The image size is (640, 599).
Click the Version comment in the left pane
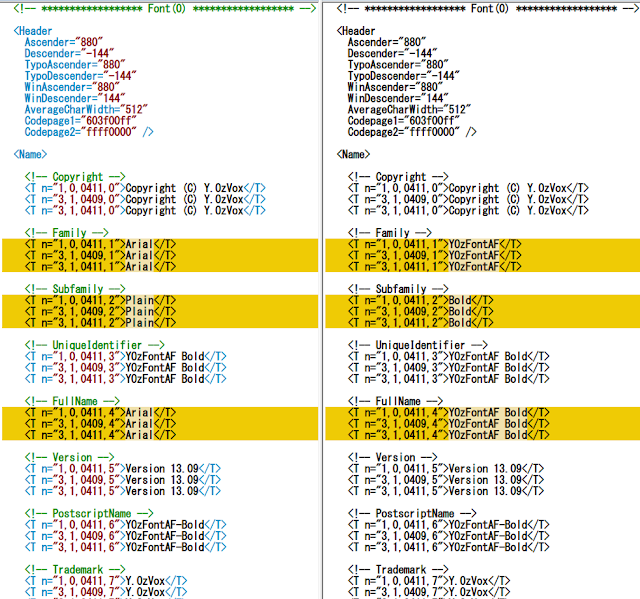click(x=69, y=457)
